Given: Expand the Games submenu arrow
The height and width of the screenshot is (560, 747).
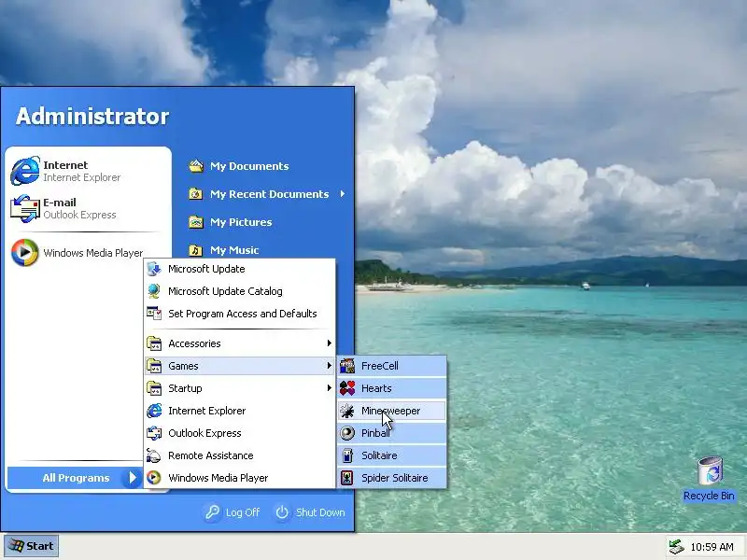Looking at the screenshot, I should (330, 366).
